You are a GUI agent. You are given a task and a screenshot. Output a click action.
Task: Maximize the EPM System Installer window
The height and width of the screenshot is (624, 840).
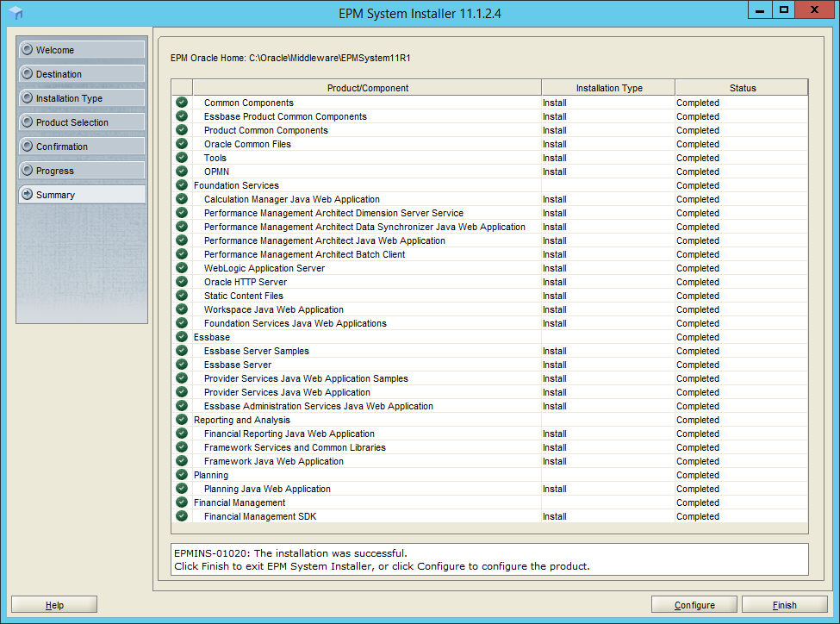pyautogui.click(x=784, y=10)
